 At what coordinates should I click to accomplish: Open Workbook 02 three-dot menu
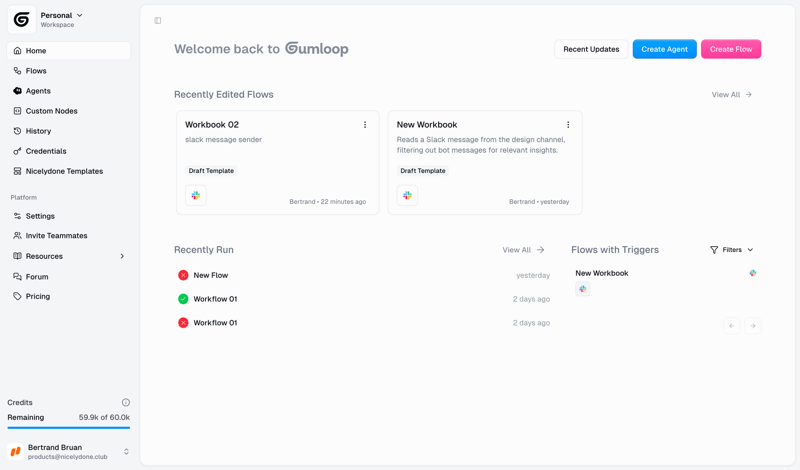tap(365, 125)
